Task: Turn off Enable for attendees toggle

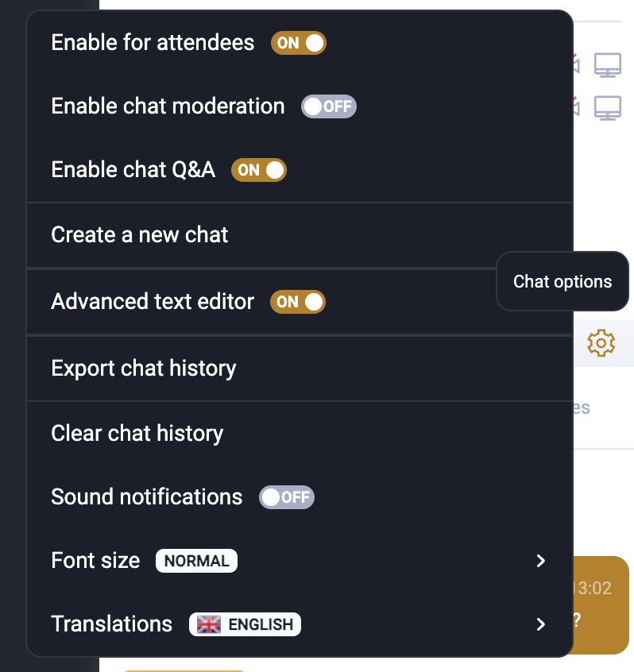Action: click(299, 43)
